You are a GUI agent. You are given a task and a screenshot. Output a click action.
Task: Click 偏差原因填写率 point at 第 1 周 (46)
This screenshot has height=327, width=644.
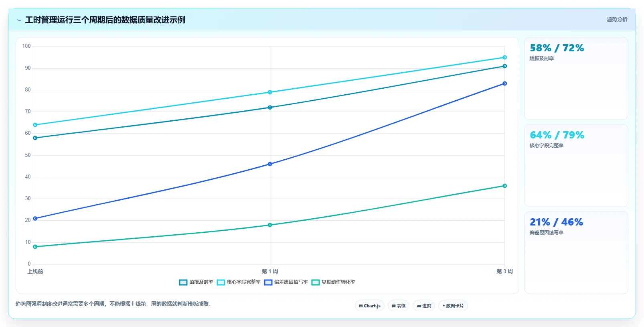(270, 164)
